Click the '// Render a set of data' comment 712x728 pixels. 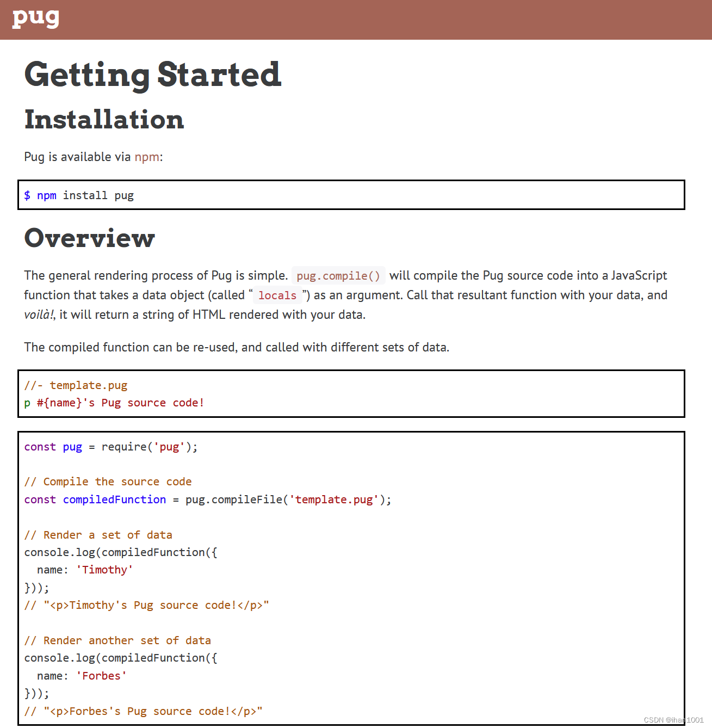pyautogui.click(x=98, y=535)
